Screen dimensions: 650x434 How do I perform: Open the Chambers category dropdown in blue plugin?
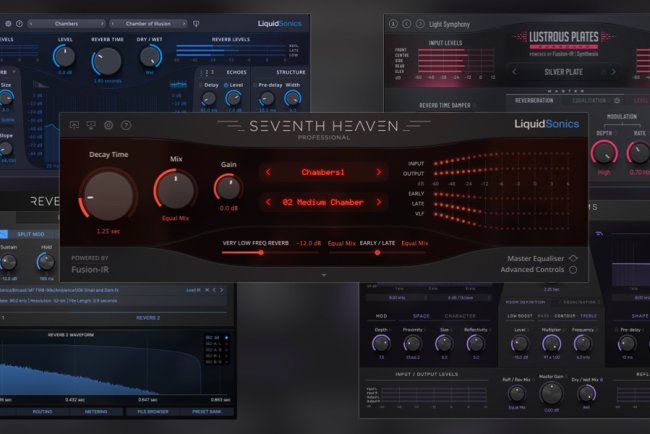[x=66, y=24]
